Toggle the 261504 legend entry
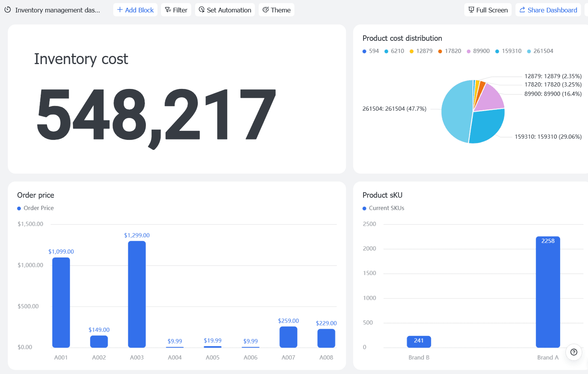The image size is (588, 374). tap(540, 51)
